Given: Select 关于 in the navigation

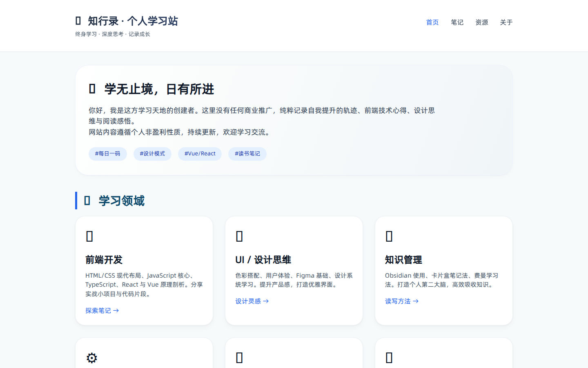Looking at the screenshot, I should pos(506,22).
